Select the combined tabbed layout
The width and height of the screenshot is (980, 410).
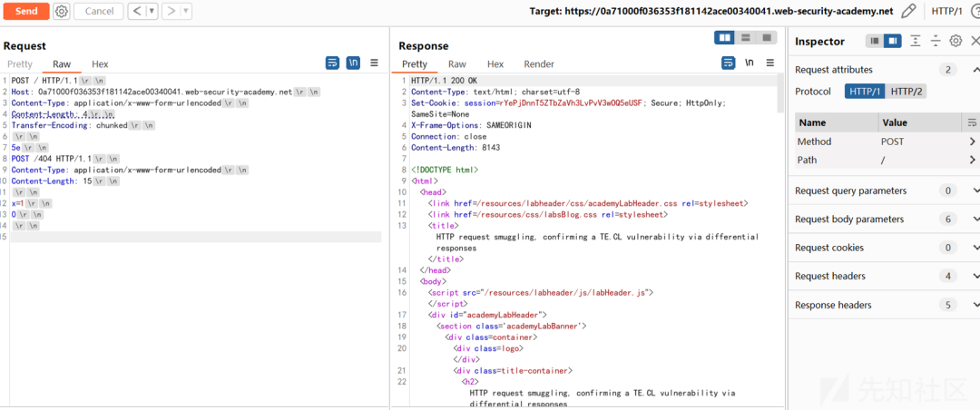click(x=766, y=37)
